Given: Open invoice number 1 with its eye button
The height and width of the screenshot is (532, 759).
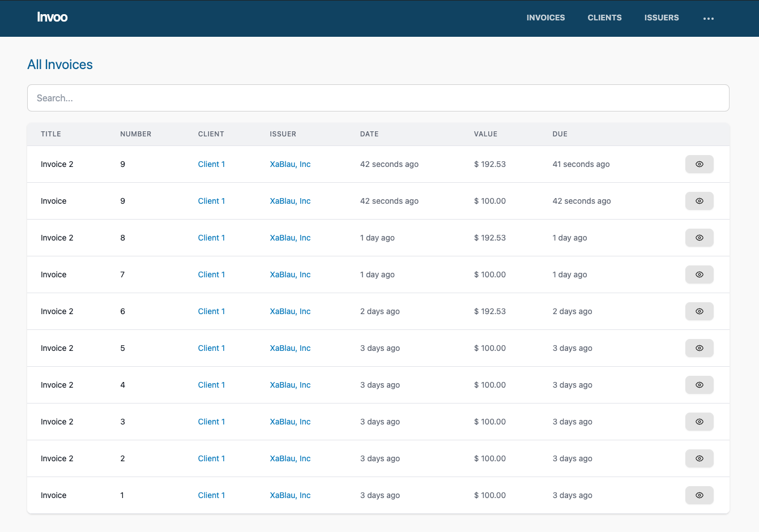Looking at the screenshot, I should click(699, 495).
